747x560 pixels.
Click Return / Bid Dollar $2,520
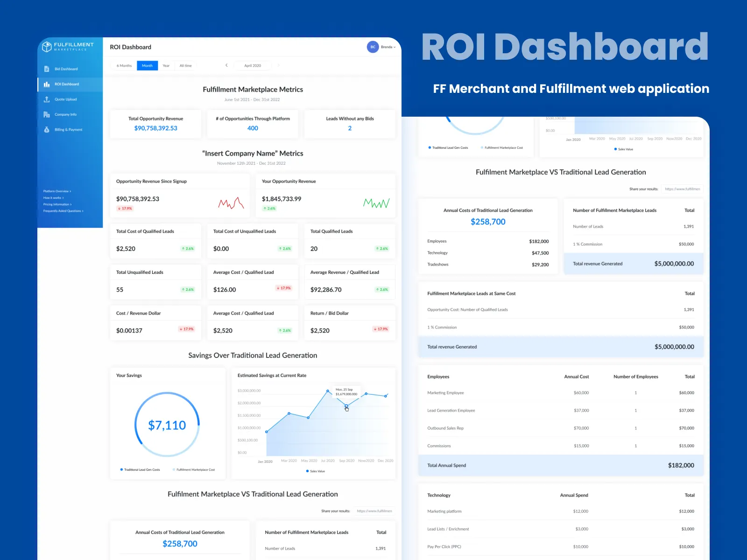(x=320, y=331)
